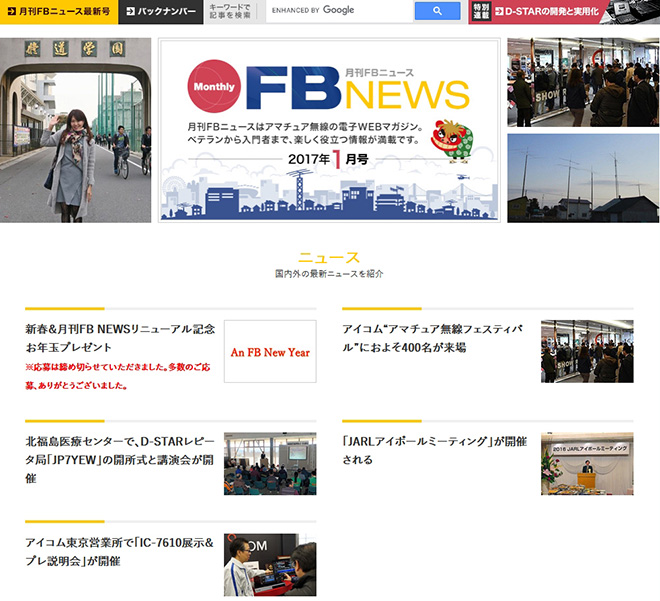Click the 2017年1月号 issue label
The image size is (660, 601).
point(329,160)
